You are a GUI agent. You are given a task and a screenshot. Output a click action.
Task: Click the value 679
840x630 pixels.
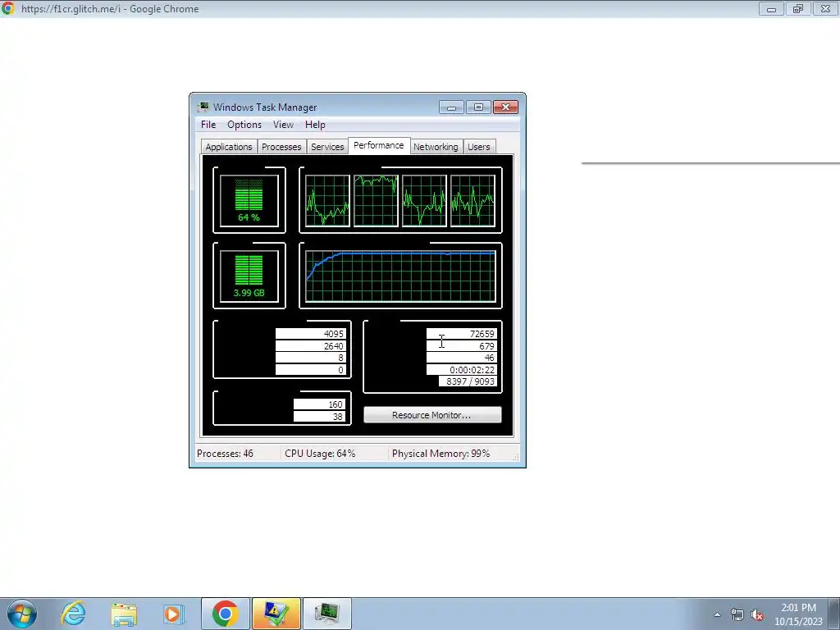click(461, 346)
